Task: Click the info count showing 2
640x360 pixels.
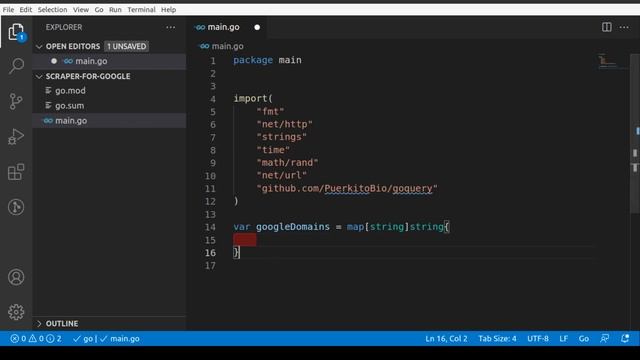Action: (x=54, y=338)
